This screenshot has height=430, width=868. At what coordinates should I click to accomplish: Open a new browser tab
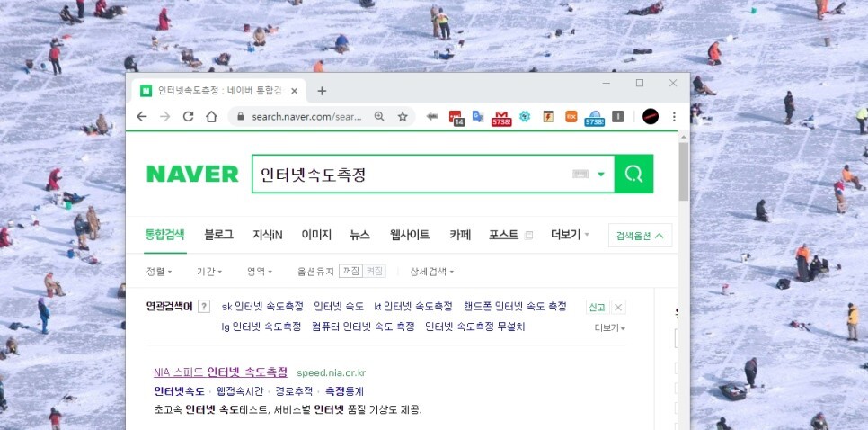pos(322,91)
